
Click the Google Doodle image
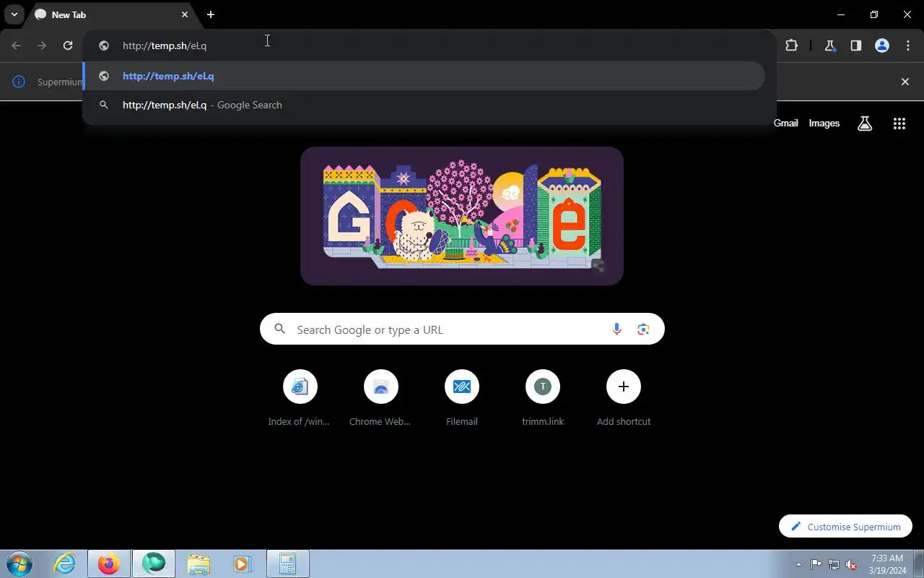point(462,216)
